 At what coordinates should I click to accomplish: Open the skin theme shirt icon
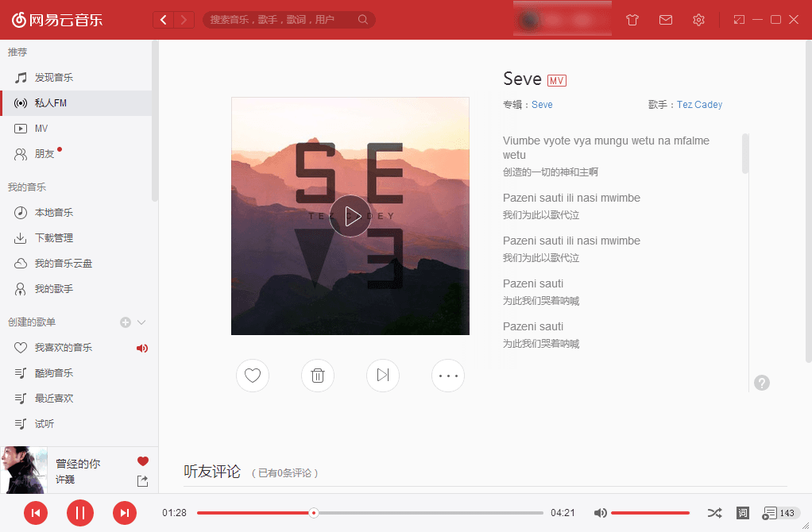click(x=632, y=20)
